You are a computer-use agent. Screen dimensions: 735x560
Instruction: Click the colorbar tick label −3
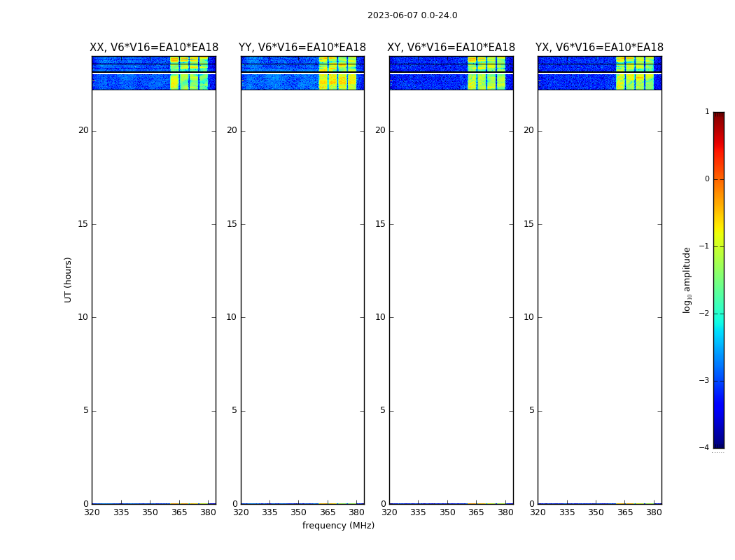pos(704,381)
